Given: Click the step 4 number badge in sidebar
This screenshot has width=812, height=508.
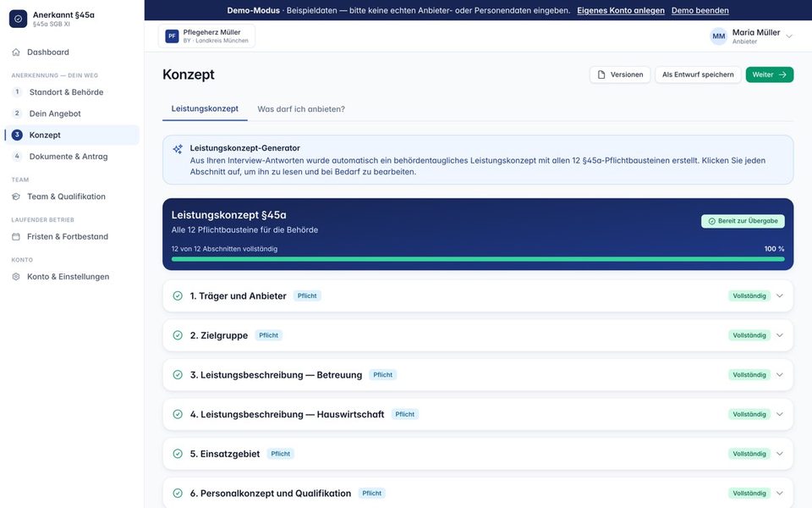Looking at the screenshot, I should tap(17, 156).
